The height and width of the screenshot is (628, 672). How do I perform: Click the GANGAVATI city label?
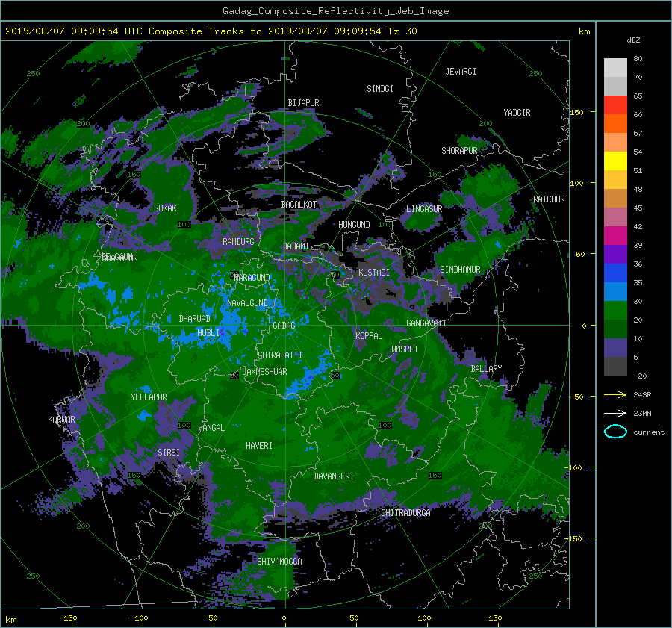[426, 323]
